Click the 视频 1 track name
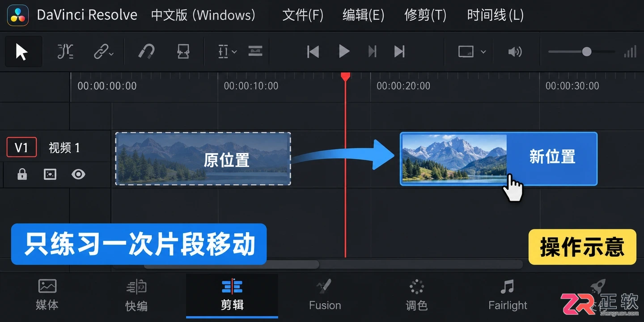The image size is (644, 322). pos(64,148)
